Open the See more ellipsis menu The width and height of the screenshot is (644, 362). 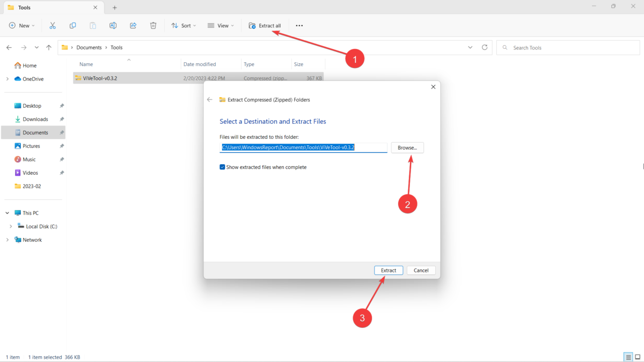click(x=299, y=25)
